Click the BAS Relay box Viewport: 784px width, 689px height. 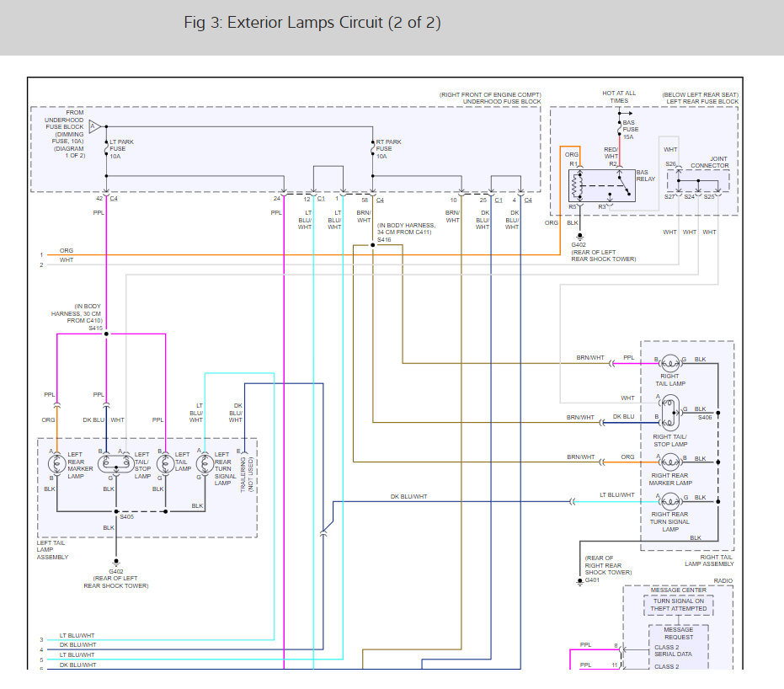[x=602, y=185]
